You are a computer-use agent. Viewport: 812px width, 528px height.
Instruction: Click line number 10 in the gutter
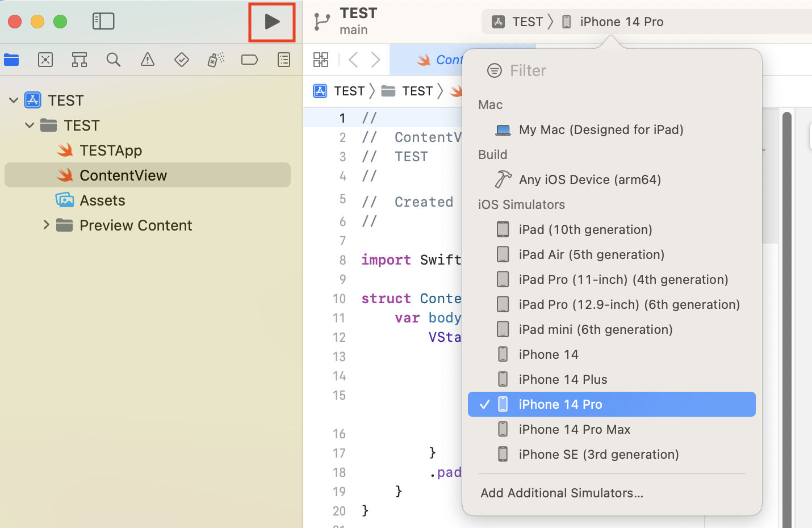[x=340, y=299]
